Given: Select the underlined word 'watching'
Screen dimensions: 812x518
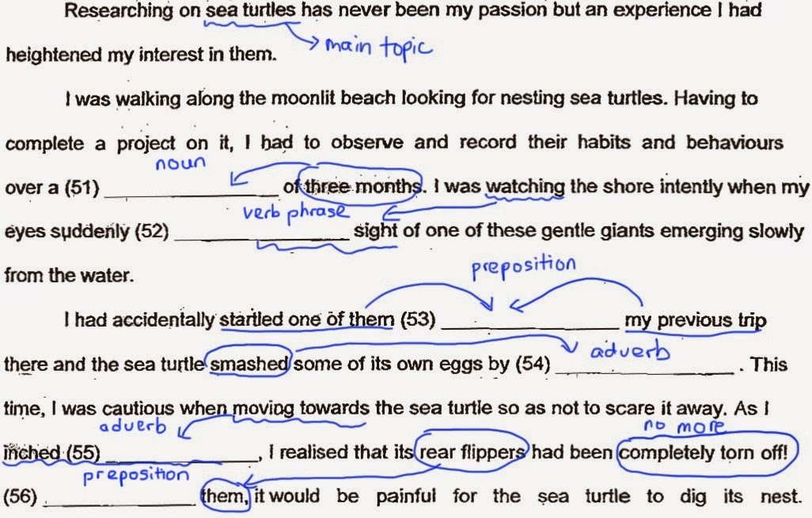Looking at the screenshot, I should pyautogui.click(x=526, y=187).
